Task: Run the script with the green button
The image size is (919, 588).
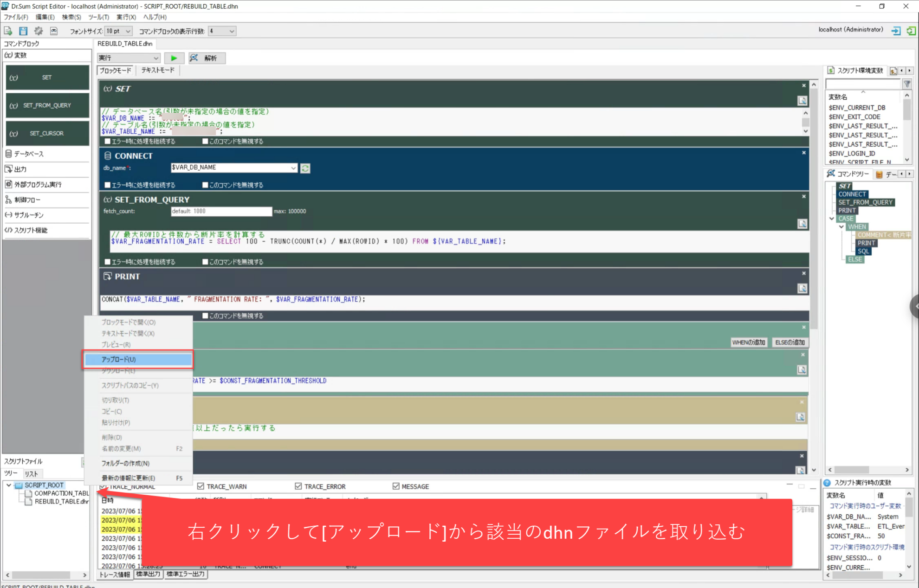Action: pos(174,58)
